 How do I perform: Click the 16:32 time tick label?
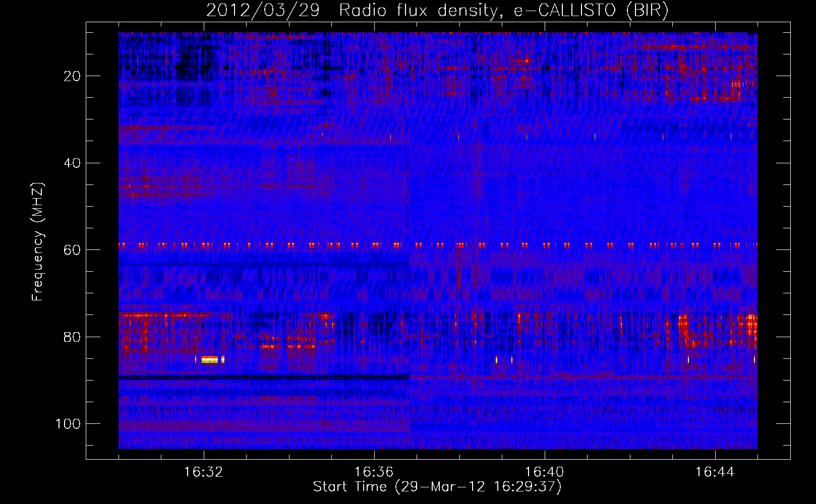pyautogui.click(x=204, y=472)
